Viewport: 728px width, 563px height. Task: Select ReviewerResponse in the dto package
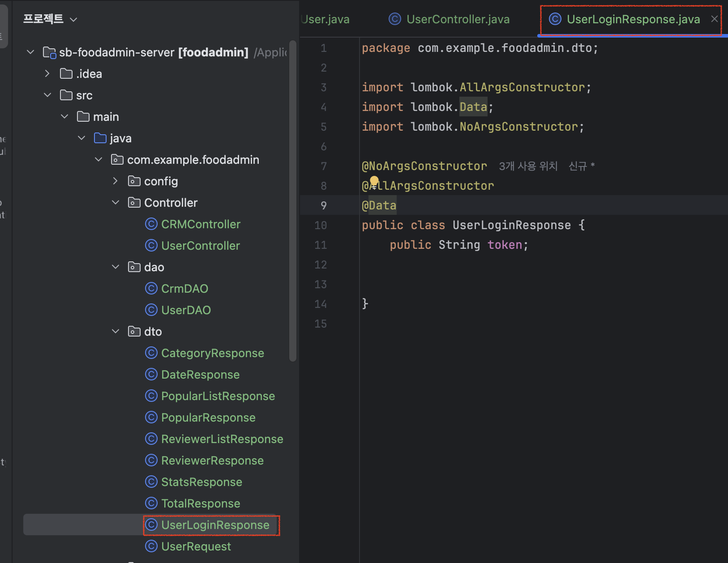212,461
